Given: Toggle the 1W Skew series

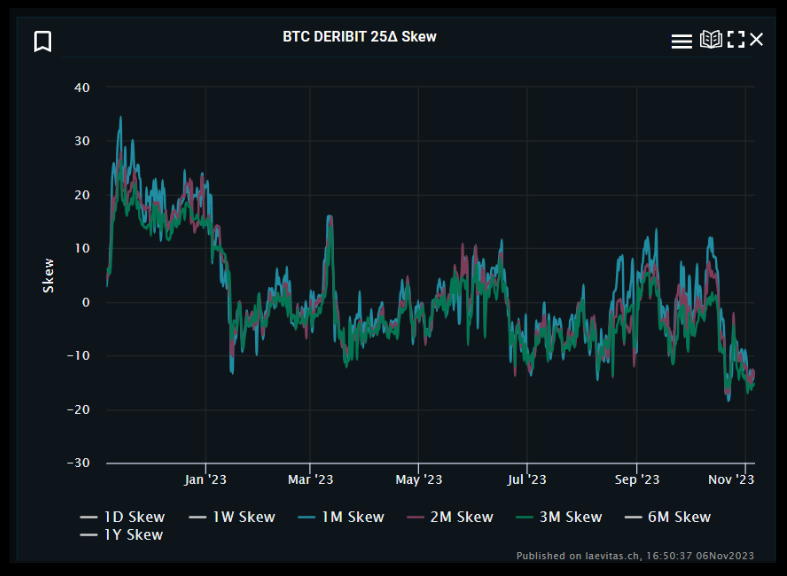Looking at the screenshot, I should [232, 517].
